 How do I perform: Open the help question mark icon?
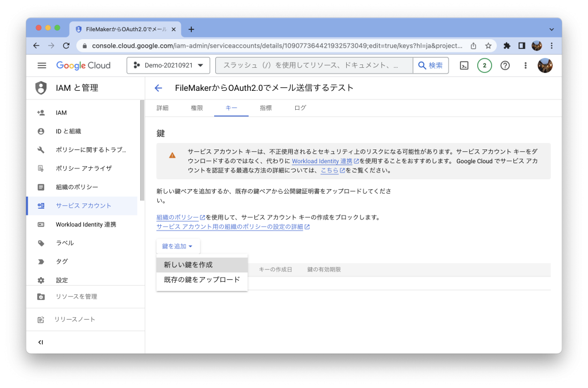[505, 66]
